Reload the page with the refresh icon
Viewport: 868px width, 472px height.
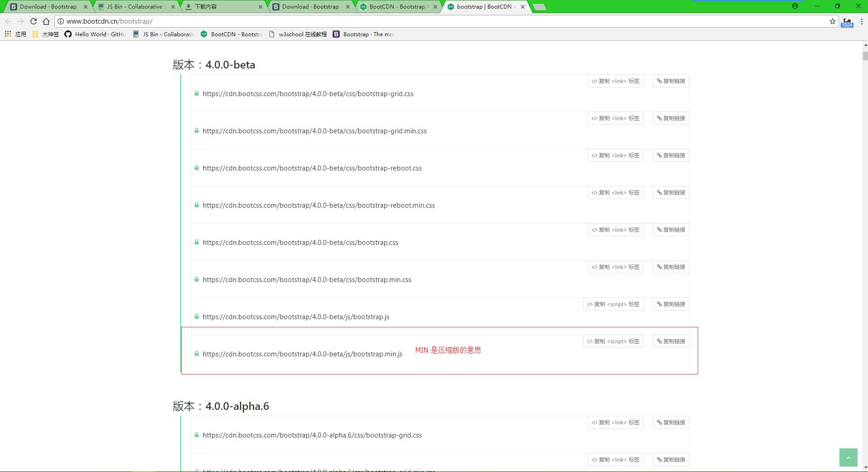(34, 21)
